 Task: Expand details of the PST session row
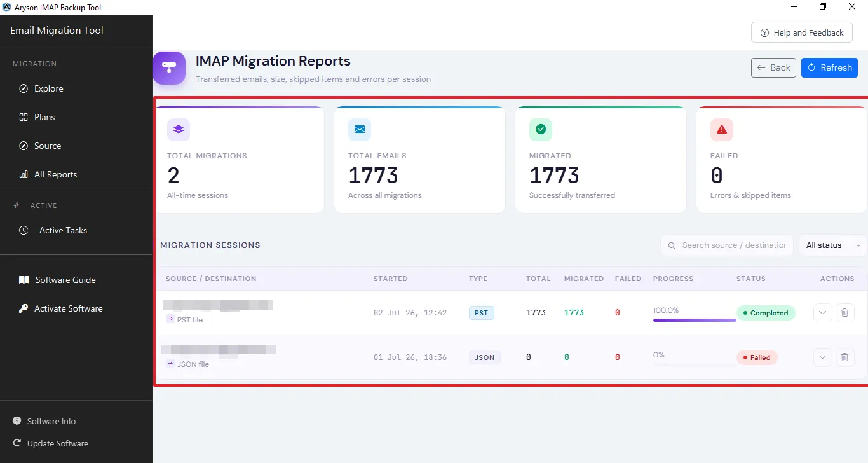[823, 313]
